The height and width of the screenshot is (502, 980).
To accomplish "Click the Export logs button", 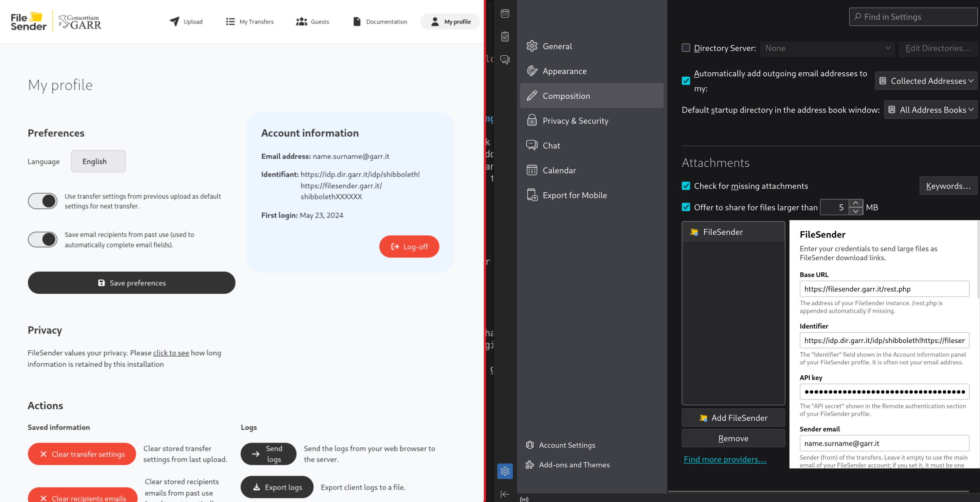I will click(277, 487).
